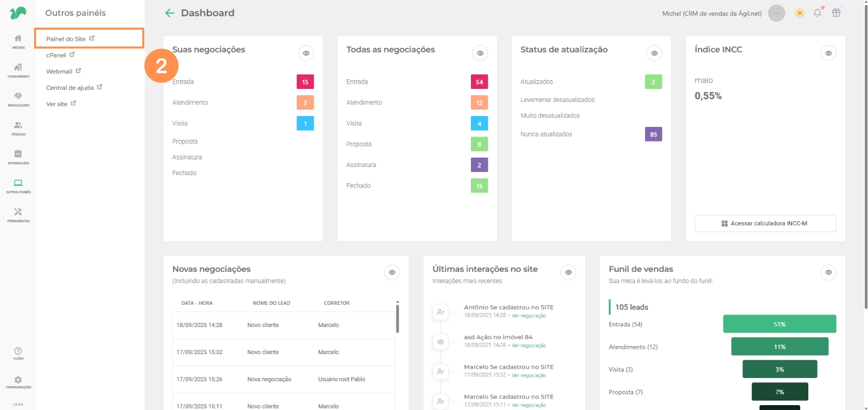The height and width of the screenshot is (410, 868).
Task: Open the user profile avatar menu
Action: (776, 13)
